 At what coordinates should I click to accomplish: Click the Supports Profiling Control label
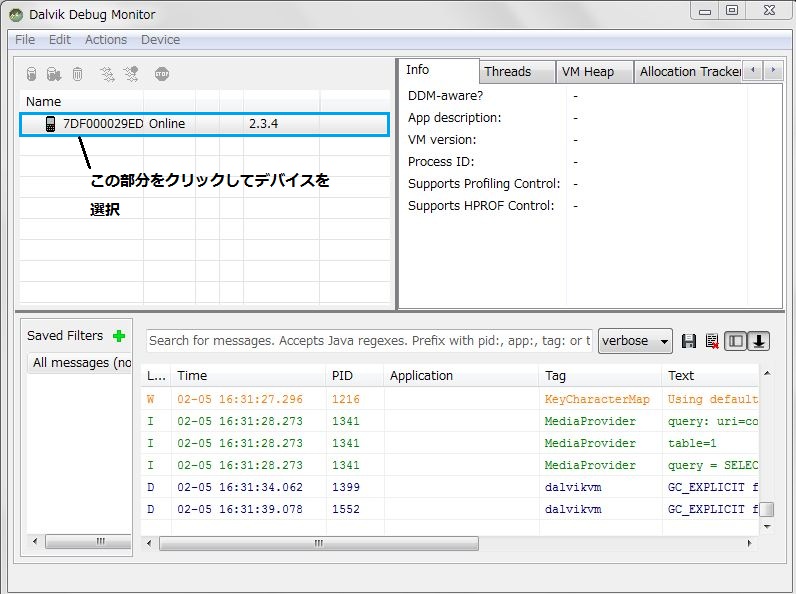pos(484,184)
